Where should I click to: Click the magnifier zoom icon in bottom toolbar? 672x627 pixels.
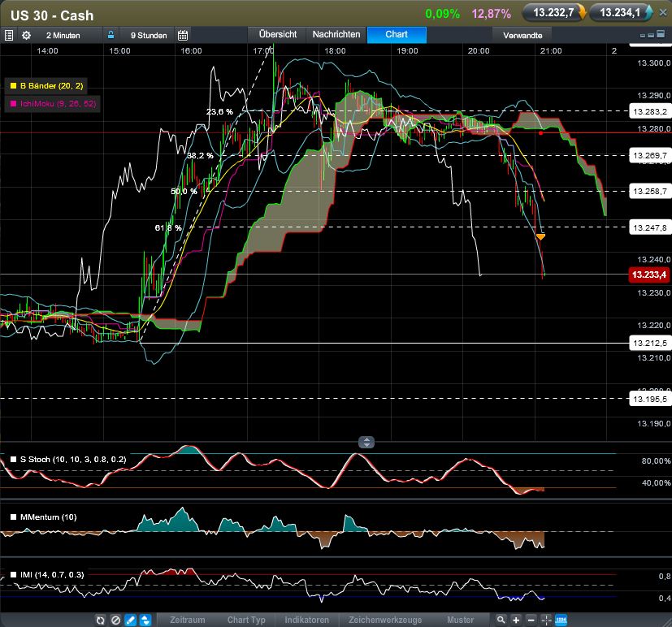pos(501,620)
